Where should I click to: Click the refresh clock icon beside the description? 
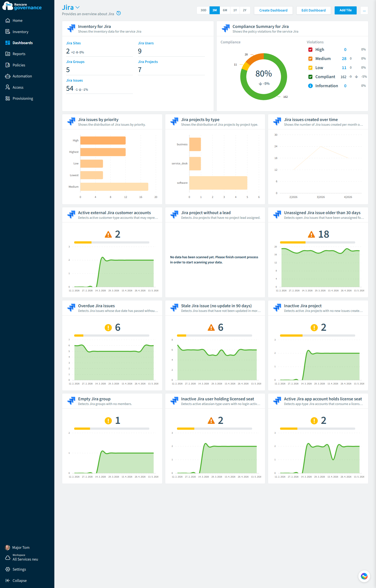point(119,13)
